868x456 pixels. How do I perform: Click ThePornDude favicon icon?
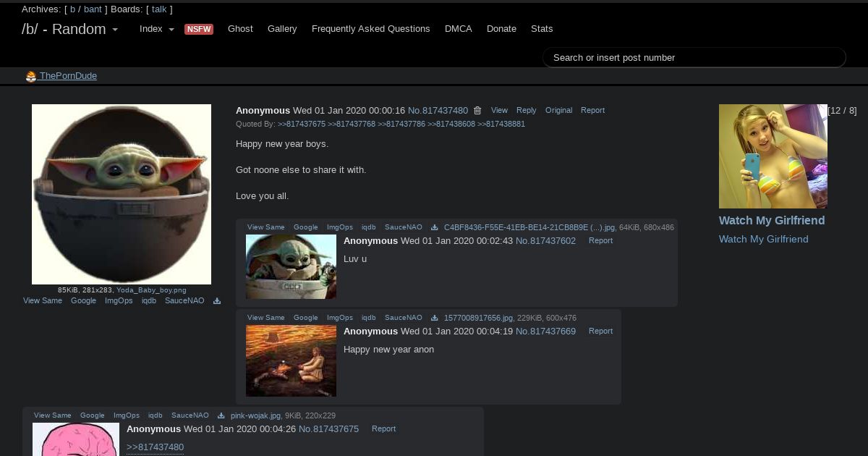click(31, 77)
